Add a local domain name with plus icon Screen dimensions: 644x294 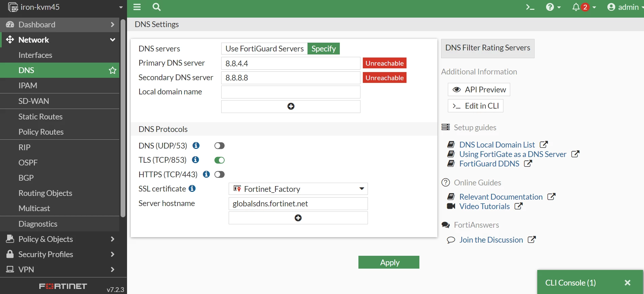(x=291, y=106)
